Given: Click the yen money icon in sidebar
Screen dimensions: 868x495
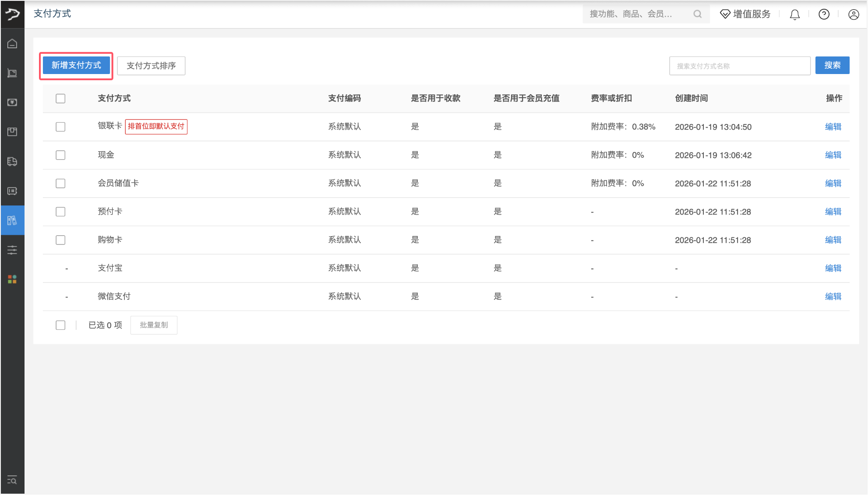Looking at the screenshot, I should [12, 103].
